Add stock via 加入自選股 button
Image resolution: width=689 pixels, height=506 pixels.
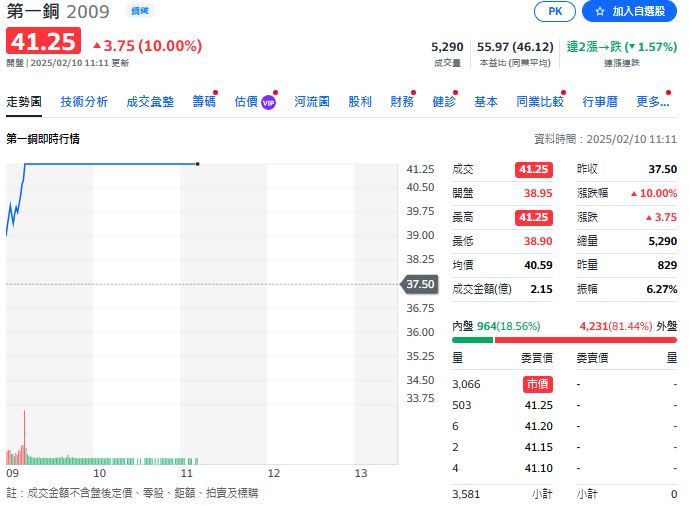(629, 11)
